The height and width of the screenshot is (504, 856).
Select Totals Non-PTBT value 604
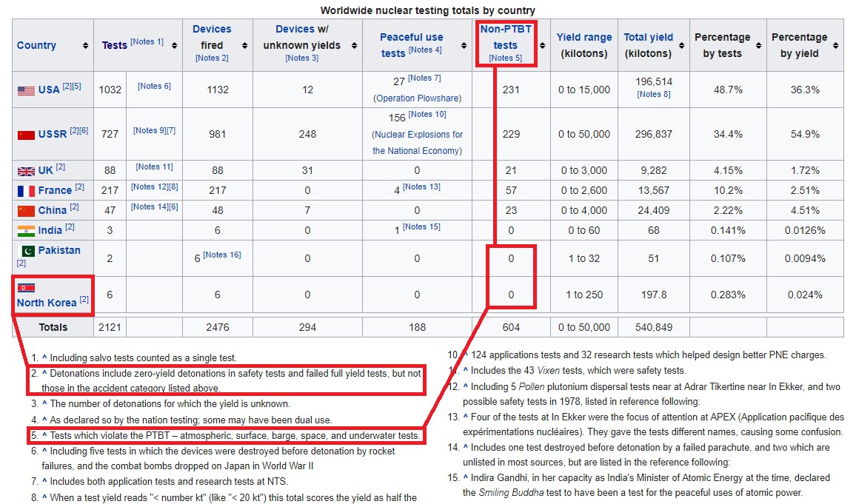pyautogui.click(x=511, y=327)
